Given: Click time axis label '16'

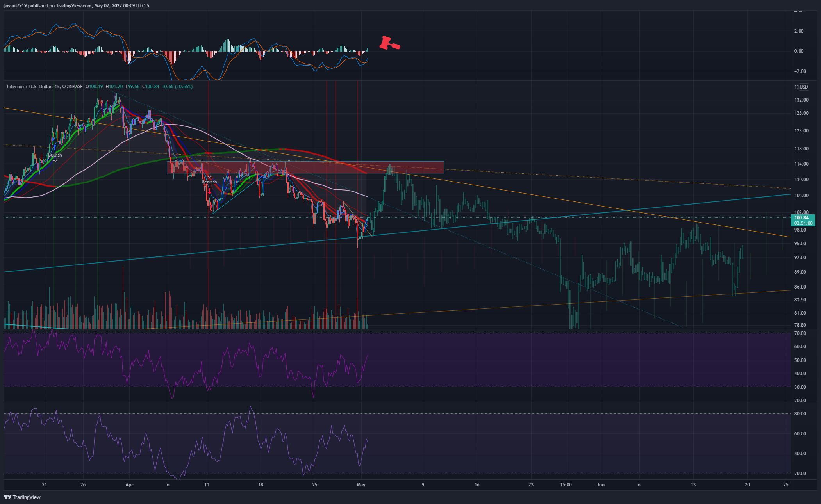Looking at the screenshot, I should pos(477,485).
